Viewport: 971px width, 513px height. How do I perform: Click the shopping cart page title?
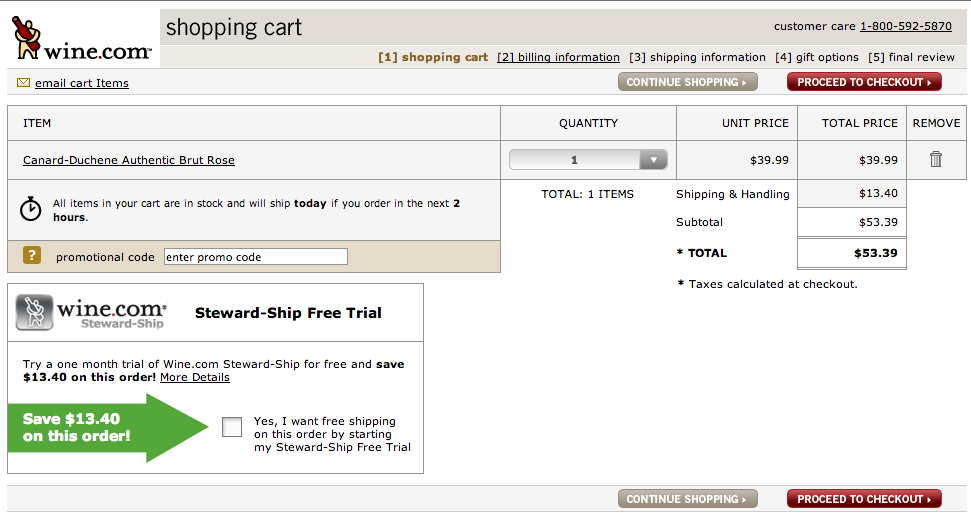(234, 27)
